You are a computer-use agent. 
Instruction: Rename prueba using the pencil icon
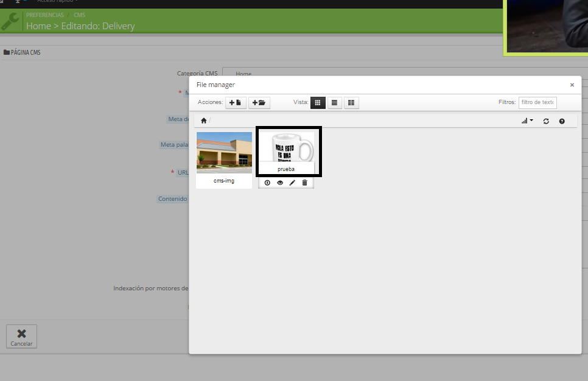tap(292, 183)
